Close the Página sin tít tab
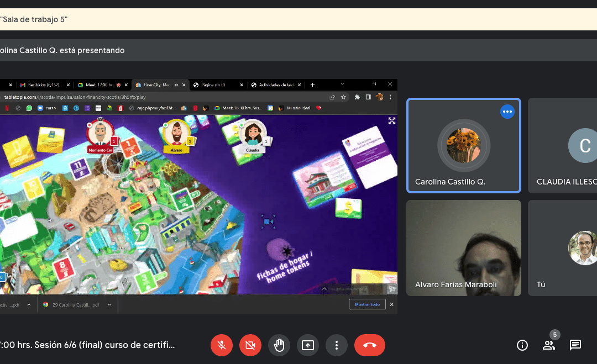The height and width of the screenshot is (364, 597). coord(242,85)
